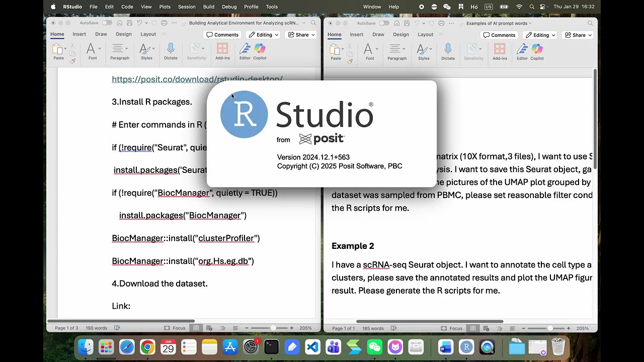Click Page 1 of 1 in right status bar

[343, 328]
